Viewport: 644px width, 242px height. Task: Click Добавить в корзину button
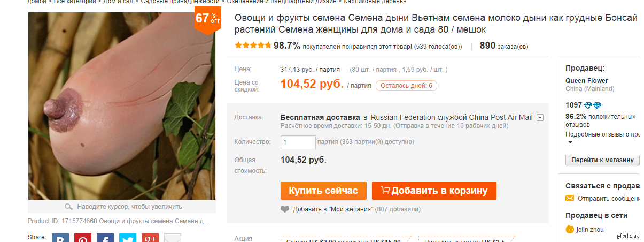click(434, 191)
